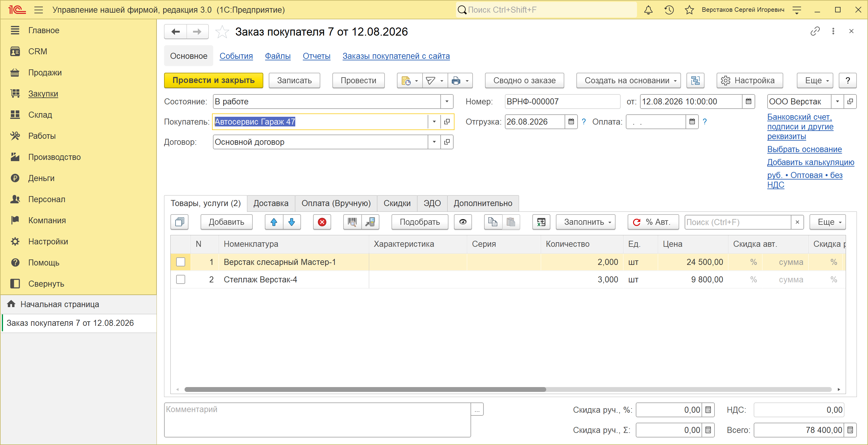Image resolution: width=868 pixels, height=445 pixels.
Task: Open calendar for Оплата date
Action: [x=692, y=122]
